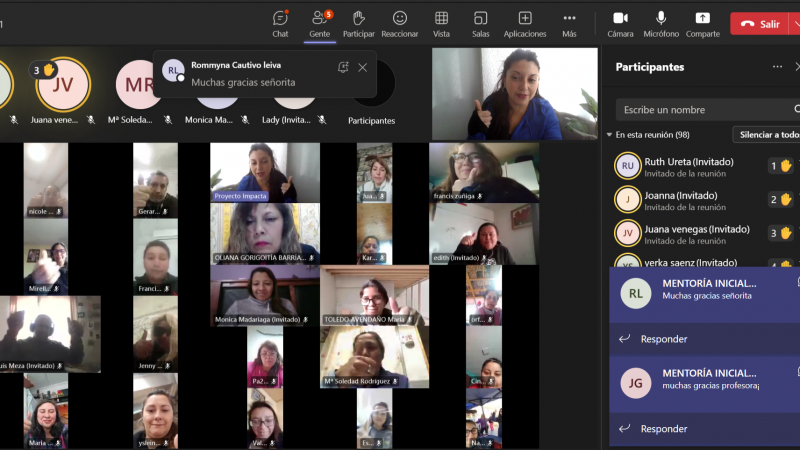The image size is (800, 450).
Task: Mute notifications on the chat popup
Action: tap(343, 67)
